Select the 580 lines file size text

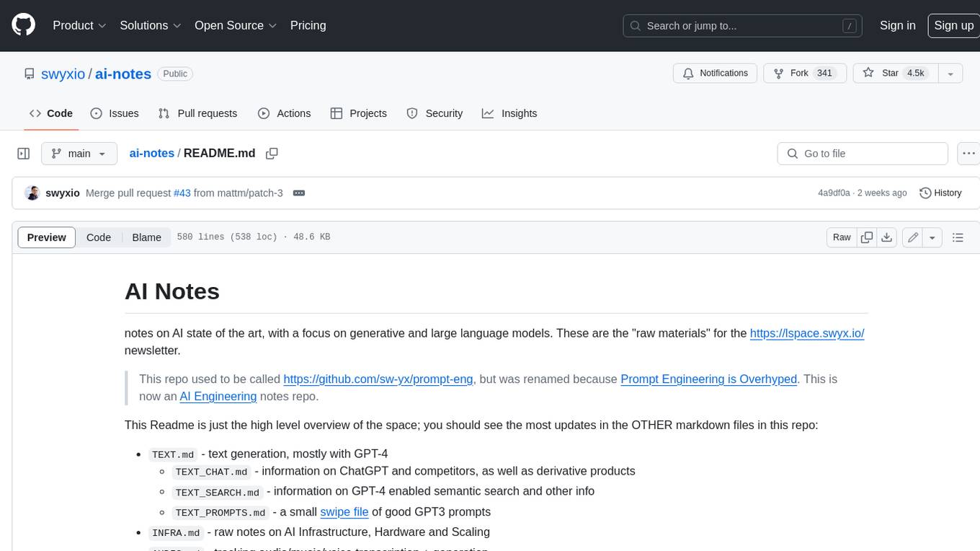tap(254, 237)
